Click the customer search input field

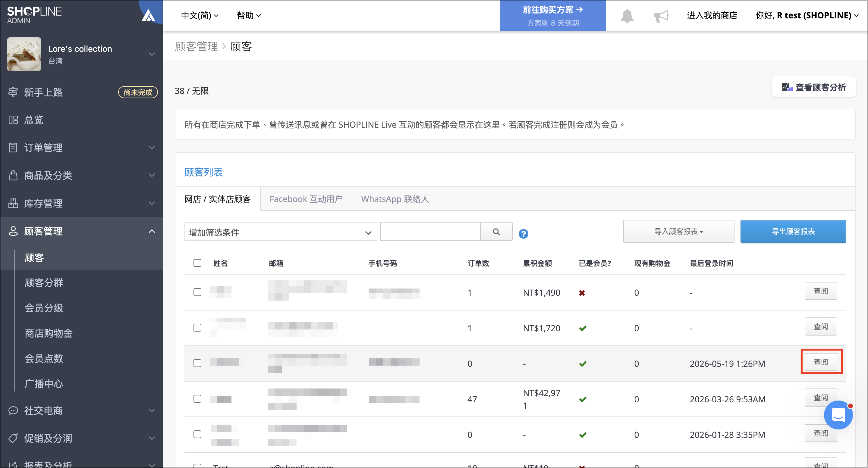click(x=430, y=232)
